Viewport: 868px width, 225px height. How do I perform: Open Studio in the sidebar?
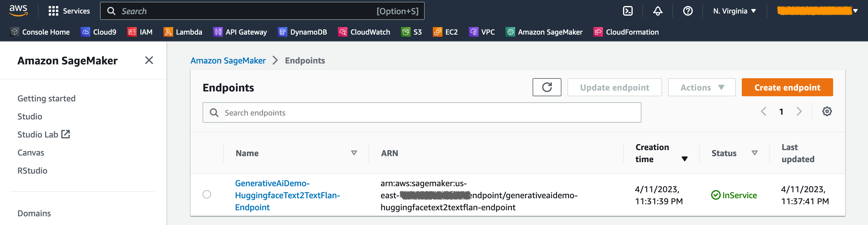click(x=30, y=116)
